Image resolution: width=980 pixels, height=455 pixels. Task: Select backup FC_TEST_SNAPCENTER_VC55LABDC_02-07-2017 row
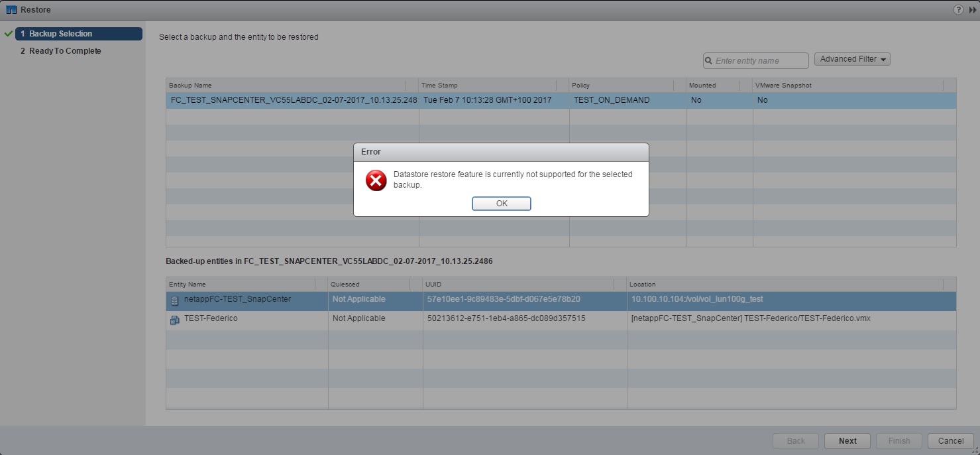click(561, 100)
